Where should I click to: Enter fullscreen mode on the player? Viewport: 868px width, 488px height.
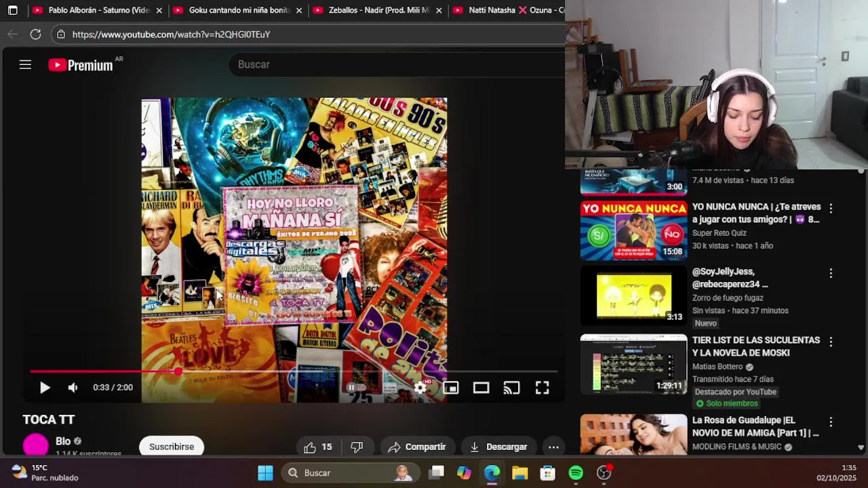point(542,388)
